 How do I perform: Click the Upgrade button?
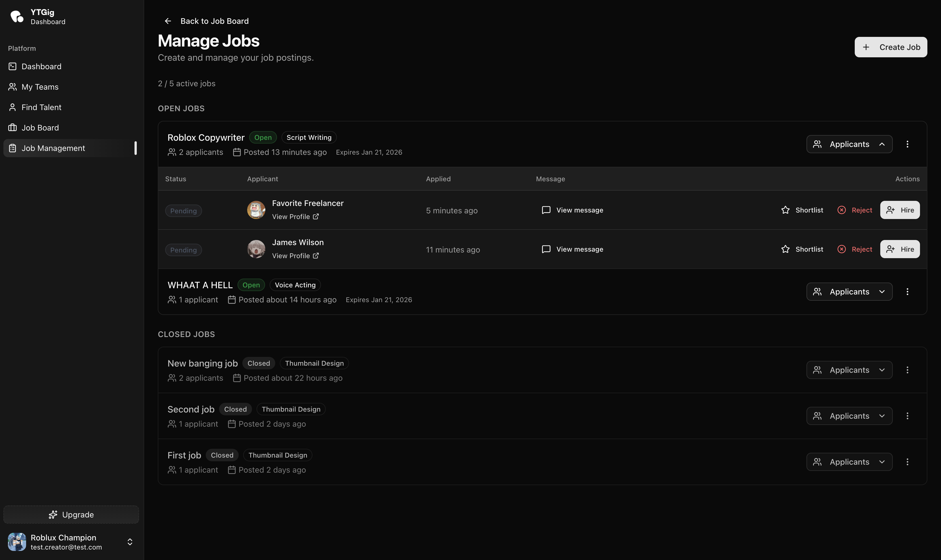71,515
